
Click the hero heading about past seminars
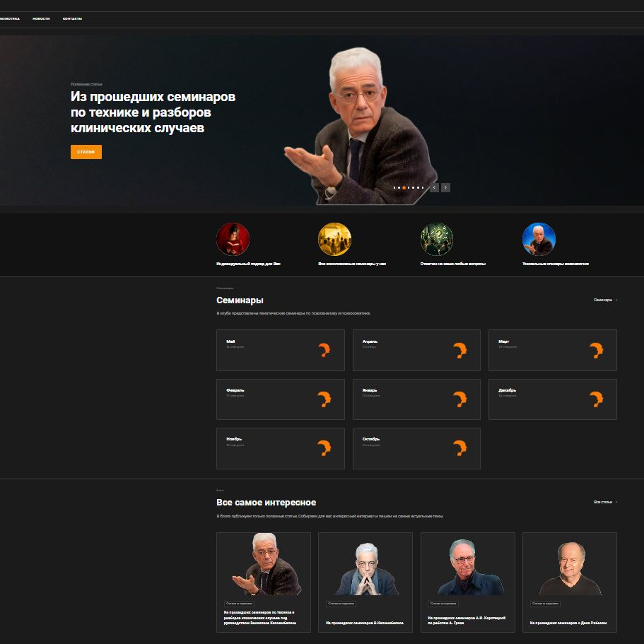point(153,112)
